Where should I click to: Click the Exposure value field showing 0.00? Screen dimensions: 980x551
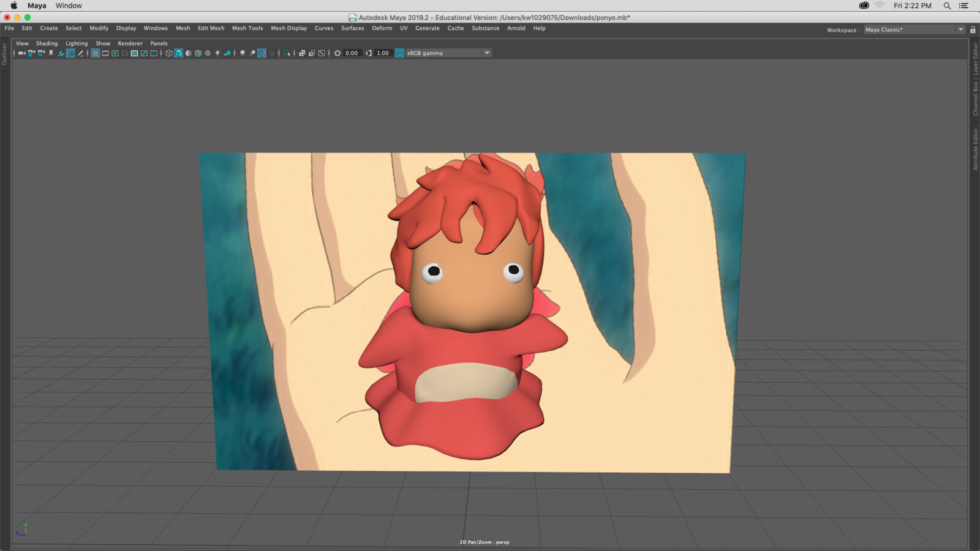(352, 53)
